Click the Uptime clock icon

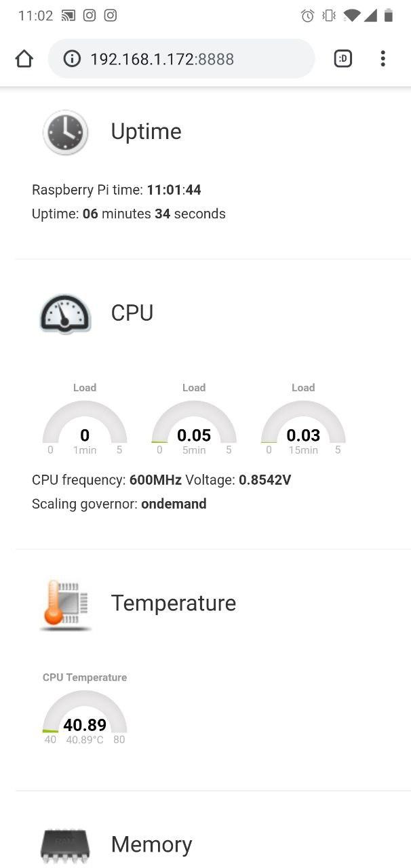tap(65, 132)
